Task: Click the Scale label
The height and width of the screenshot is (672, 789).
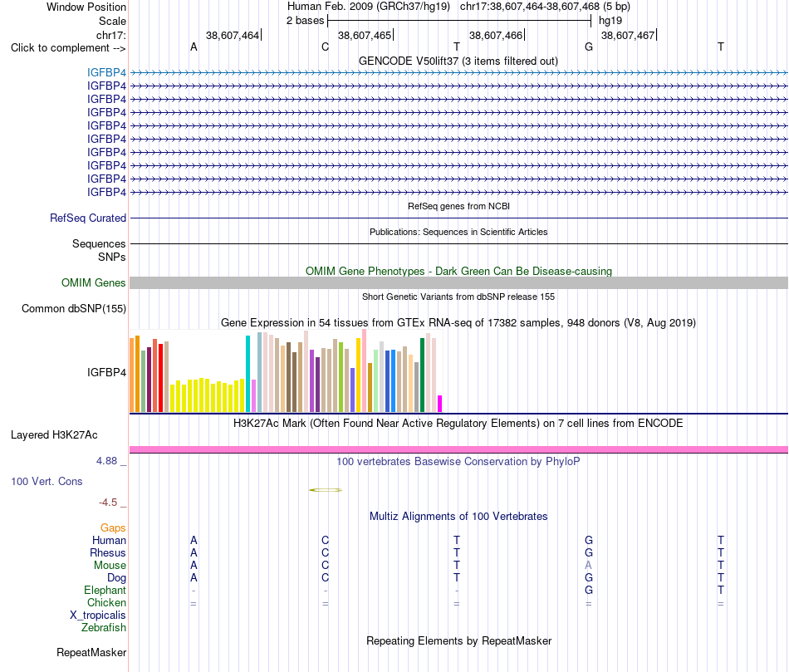Action: coord(112,21)
